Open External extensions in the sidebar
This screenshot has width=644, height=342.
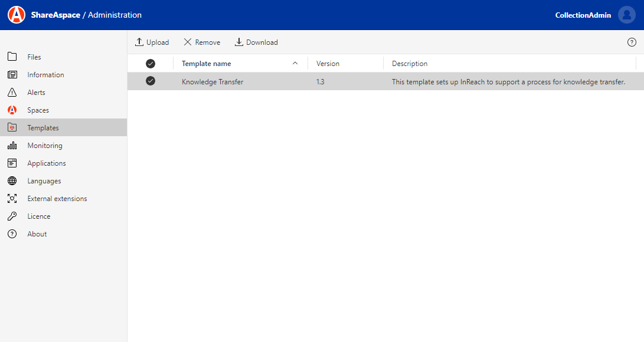[57, 199]
